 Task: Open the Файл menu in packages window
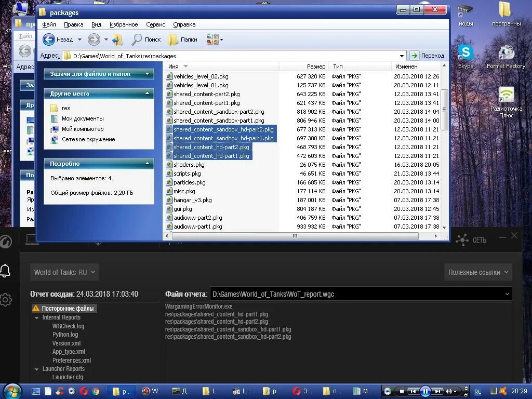click(49, 24)
